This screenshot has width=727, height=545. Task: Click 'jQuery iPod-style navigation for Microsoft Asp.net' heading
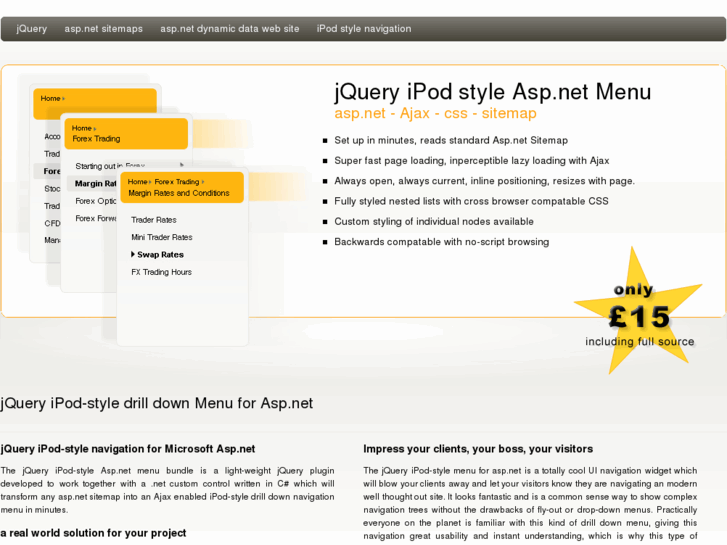128,449
